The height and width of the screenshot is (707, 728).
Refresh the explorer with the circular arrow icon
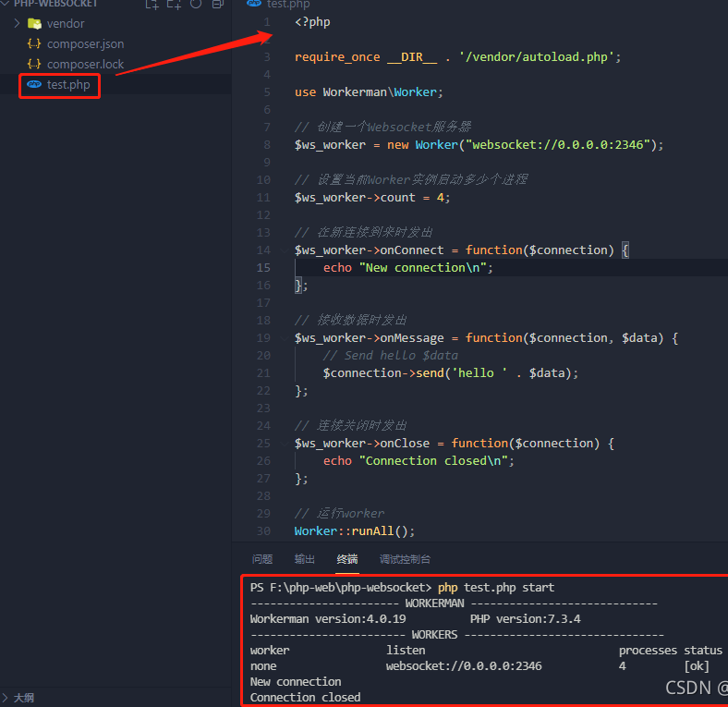[196, 4]
